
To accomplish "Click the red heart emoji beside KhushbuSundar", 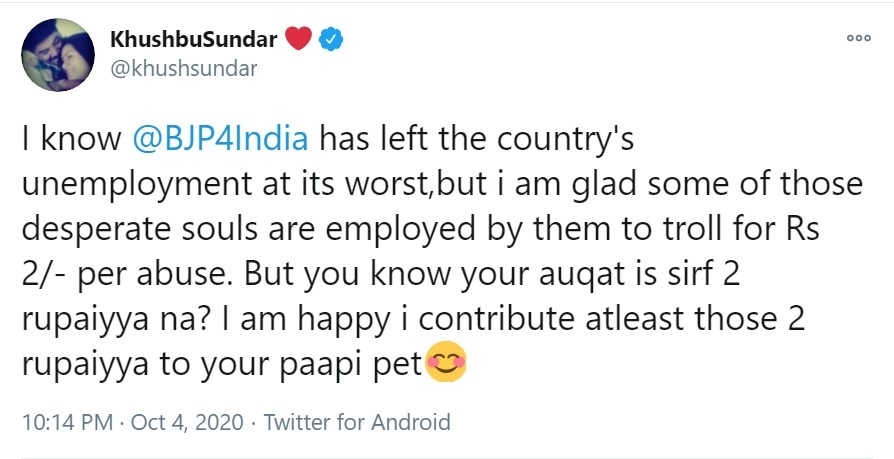I will (x=298, y=40).
